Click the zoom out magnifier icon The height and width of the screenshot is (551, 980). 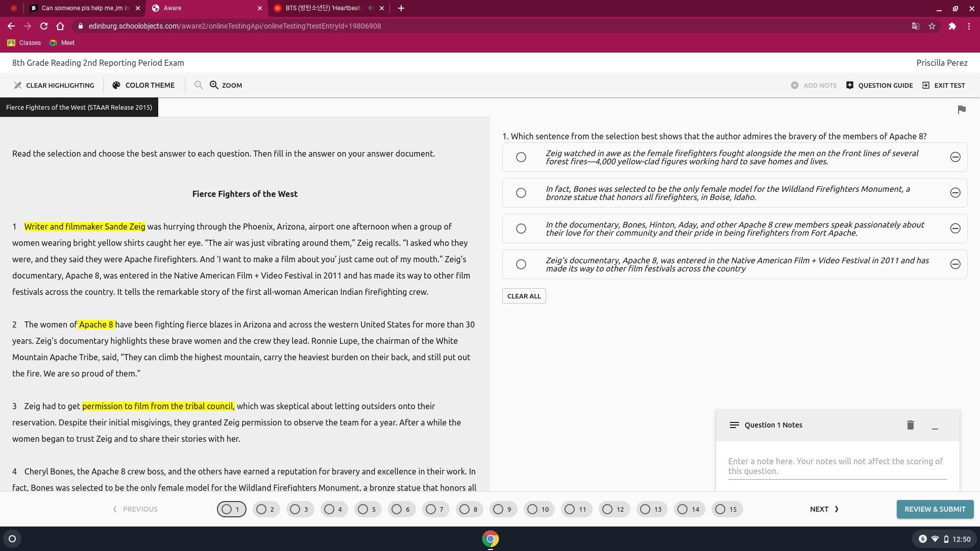[x=199, y=85]
